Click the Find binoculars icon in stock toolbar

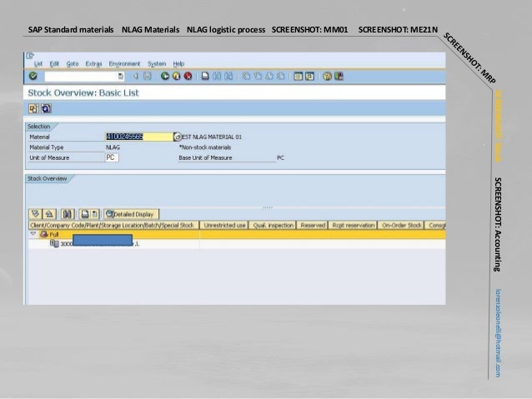[x=68, y=214]
